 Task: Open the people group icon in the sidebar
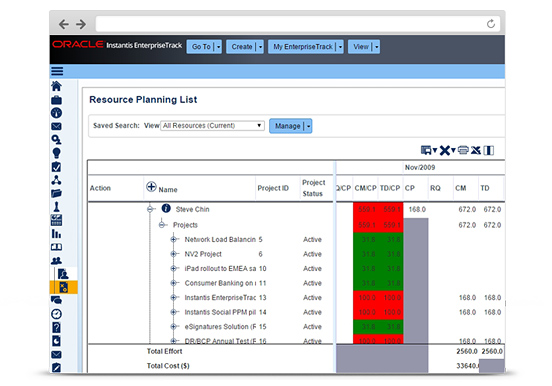click(56, 261)
